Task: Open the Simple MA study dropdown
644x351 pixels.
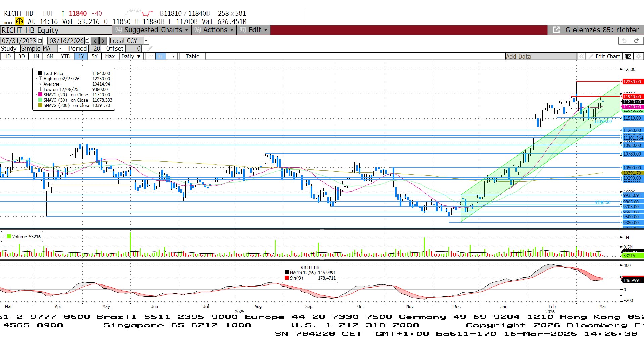Action: 60,49
